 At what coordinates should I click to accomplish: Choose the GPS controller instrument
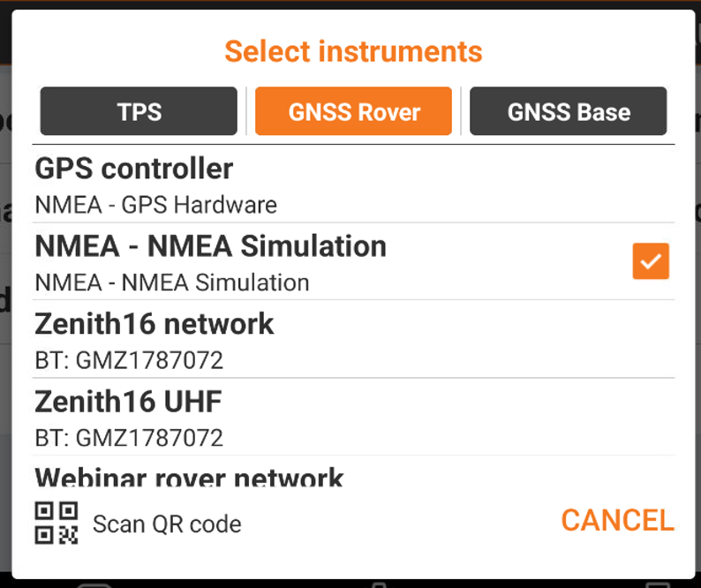coord(134,169)
